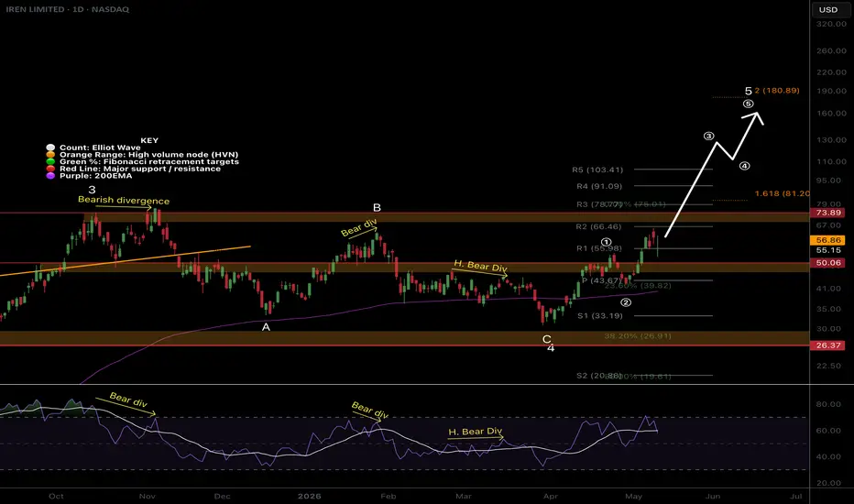
Task: Click the 95.00 price axis label
Action: click(828, 181)
